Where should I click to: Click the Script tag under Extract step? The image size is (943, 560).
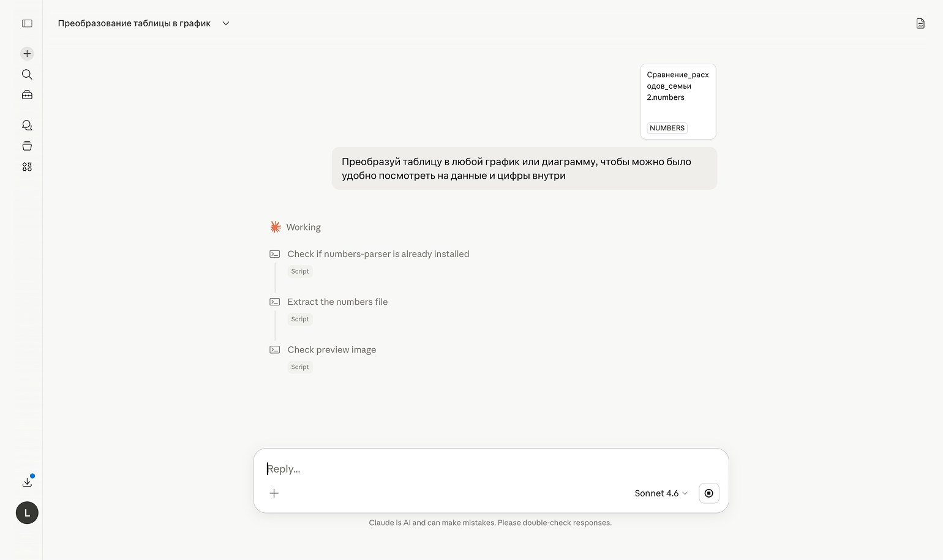(x=300, y=319)
